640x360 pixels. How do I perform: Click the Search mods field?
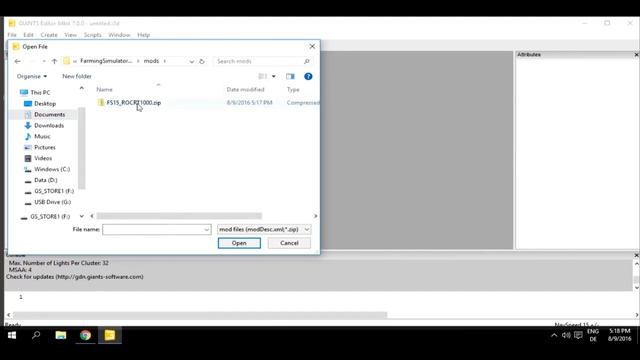(x=259, y=61)
